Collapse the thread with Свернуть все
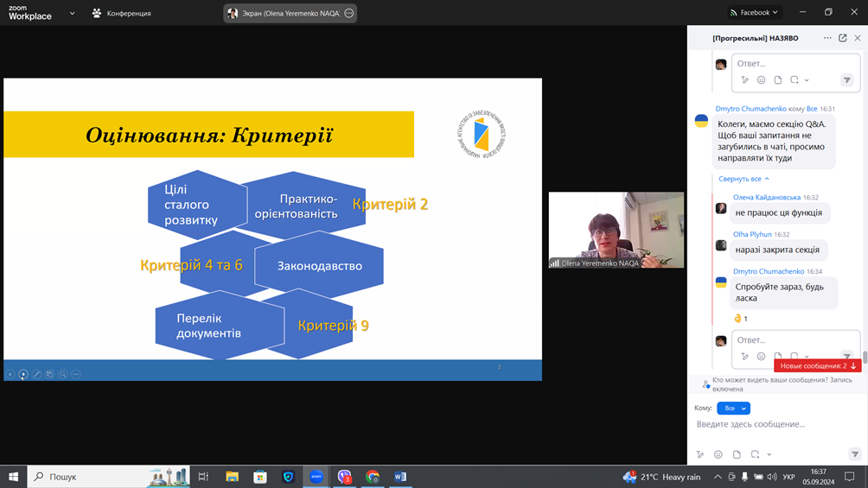The width and height of the screenshot is (868, 488). pyautogui.click(x=744, y=179)
